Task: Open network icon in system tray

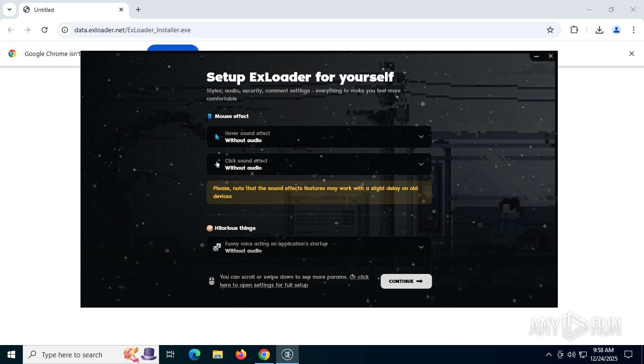Action: pyautogui.click(x=583, y=355)
